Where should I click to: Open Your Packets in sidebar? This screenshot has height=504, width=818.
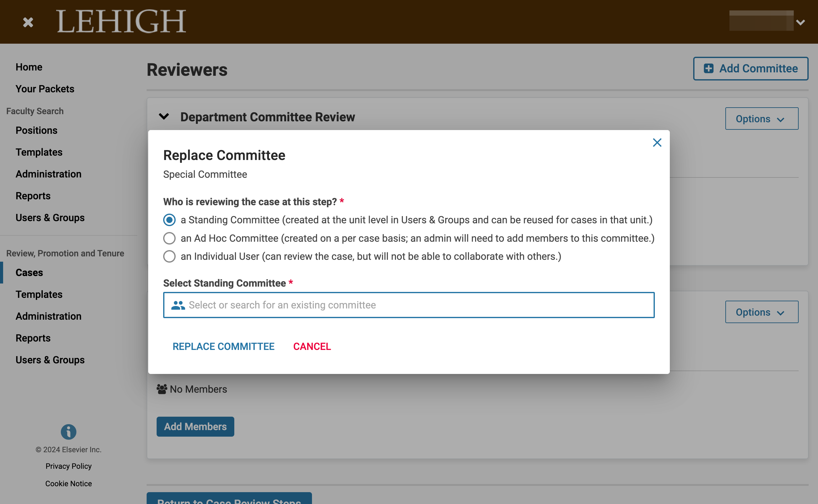point(45,89)
